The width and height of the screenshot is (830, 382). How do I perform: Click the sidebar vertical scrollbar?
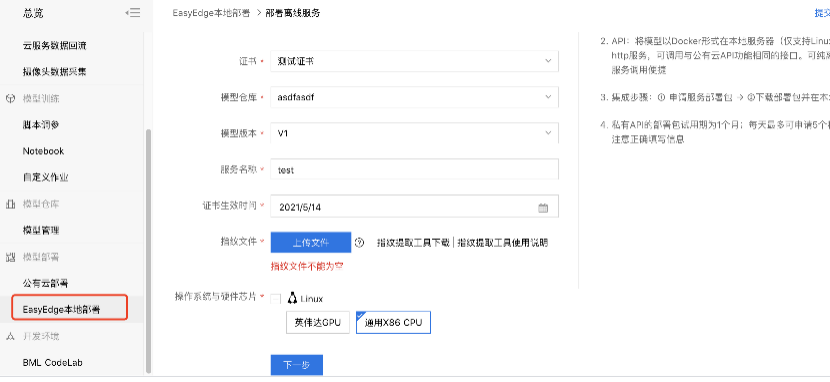[x=149, y=251]
